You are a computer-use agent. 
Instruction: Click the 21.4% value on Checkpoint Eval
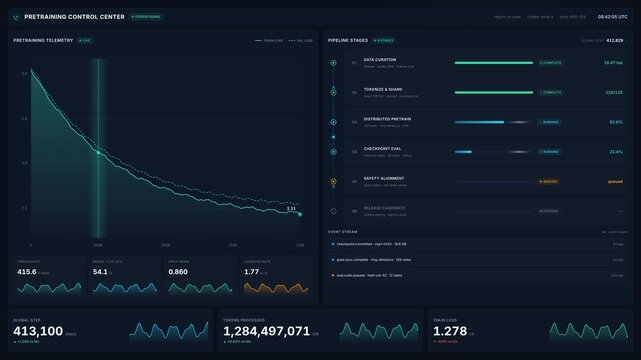[x=616, y=152]
